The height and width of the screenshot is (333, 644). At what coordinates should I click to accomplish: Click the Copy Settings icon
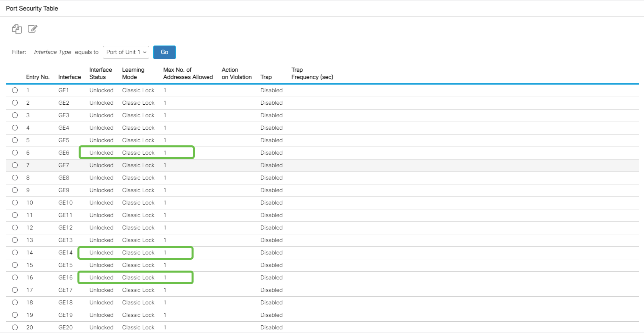[x=17, y=29]
